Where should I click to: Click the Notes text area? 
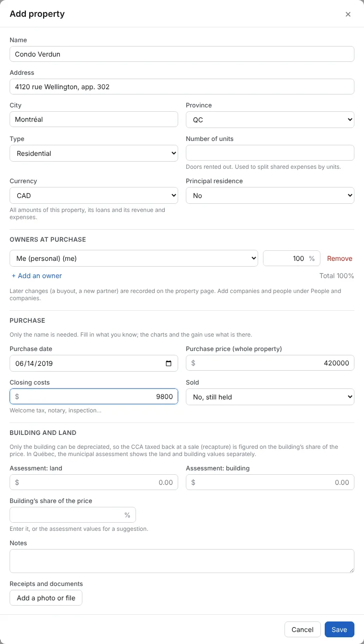(x=182, y=561)
